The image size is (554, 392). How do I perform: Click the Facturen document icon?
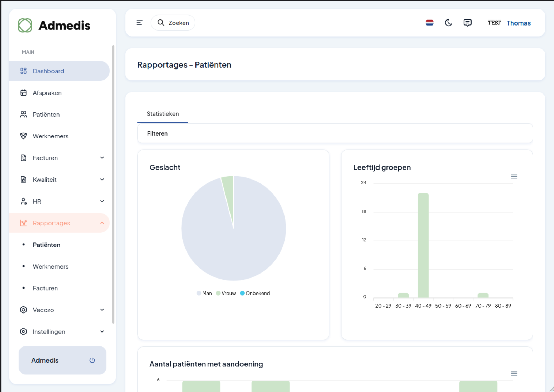coord(23,158)
